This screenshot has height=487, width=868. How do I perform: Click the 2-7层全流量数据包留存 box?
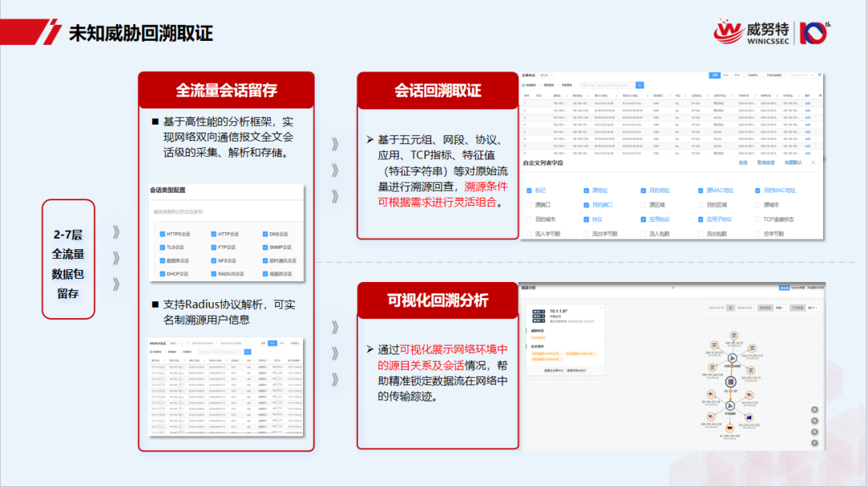[x=68, y=259]
